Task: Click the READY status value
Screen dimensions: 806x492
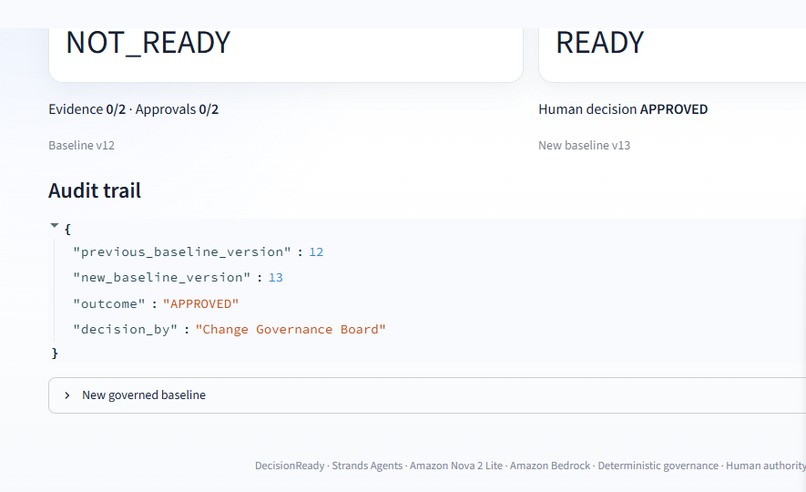Action: pos(599,43)
